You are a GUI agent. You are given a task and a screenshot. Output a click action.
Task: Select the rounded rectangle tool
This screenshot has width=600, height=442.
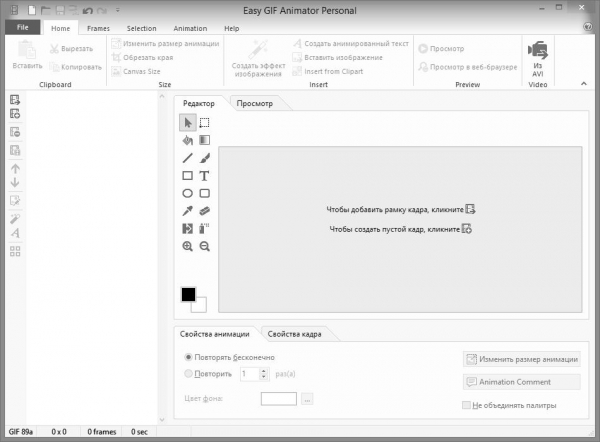pos(204,193)
